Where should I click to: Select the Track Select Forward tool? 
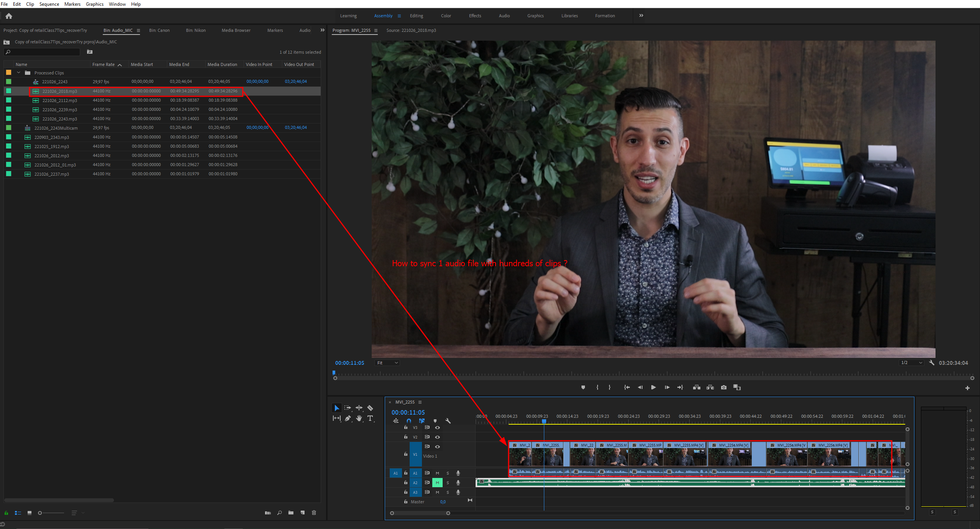point(348,408)
